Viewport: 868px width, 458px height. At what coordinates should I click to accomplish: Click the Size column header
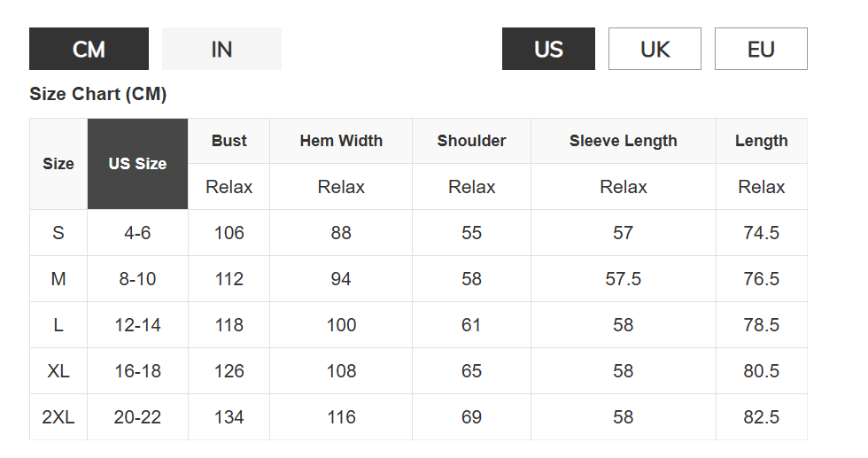[x=58, y=164]
